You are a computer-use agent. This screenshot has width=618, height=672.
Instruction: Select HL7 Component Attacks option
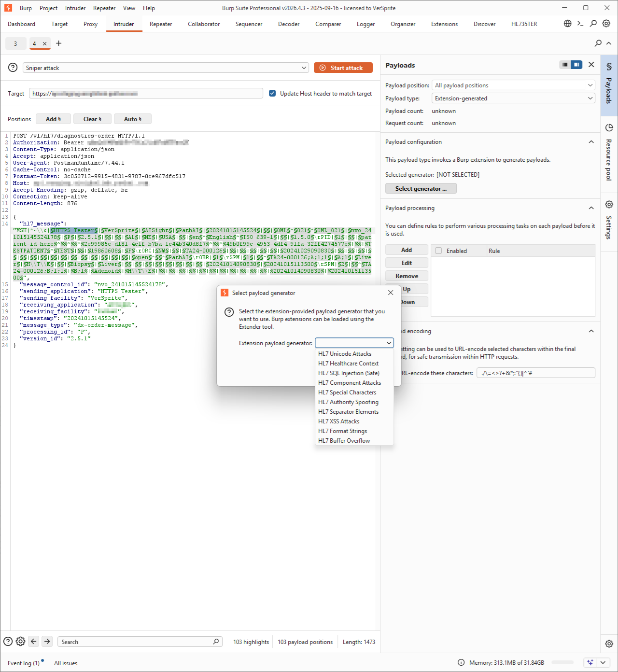(354, 383)
